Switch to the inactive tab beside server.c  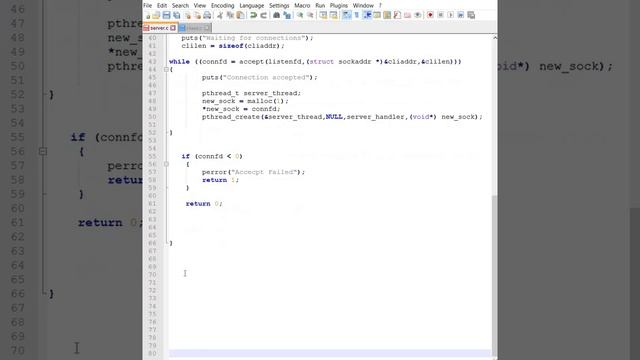[x=195, y=28]
